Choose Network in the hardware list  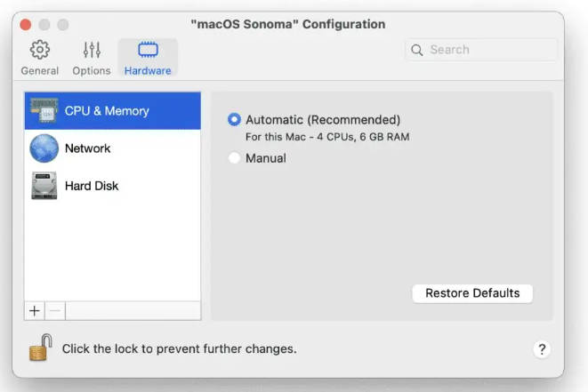[x=112, y=148]
